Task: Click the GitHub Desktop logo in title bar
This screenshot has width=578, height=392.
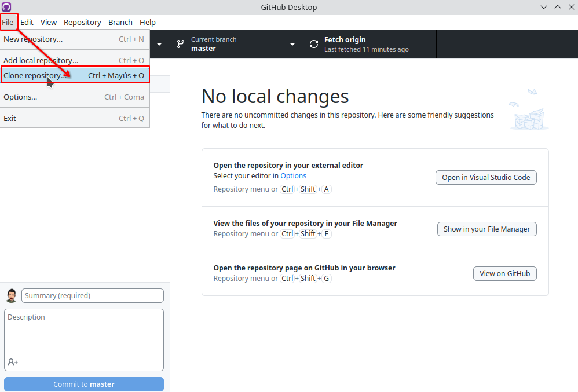Action: click(6, 7)
